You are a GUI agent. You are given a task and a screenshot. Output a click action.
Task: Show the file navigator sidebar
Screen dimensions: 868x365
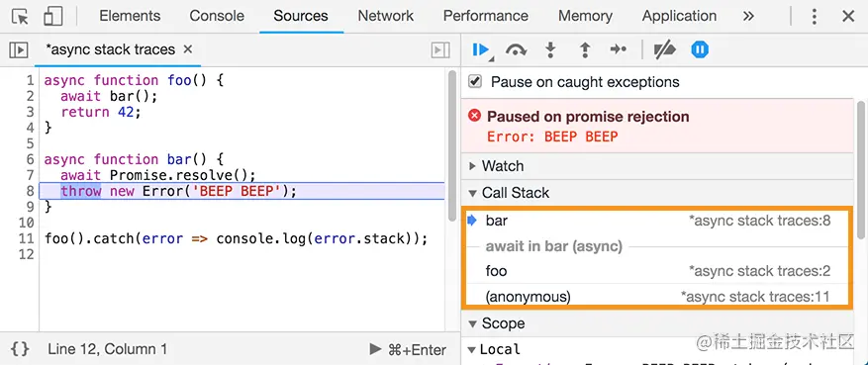[19, 49]
